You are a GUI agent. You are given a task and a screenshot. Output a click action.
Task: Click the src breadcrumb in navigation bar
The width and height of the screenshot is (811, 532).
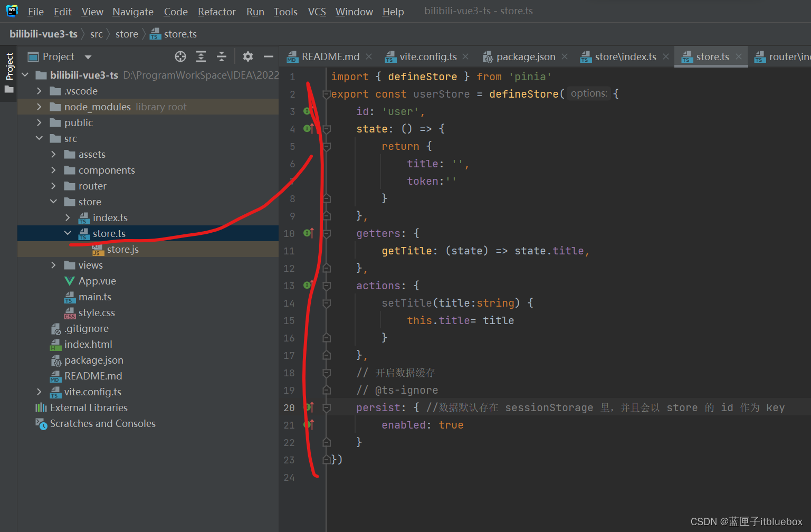click(96, 34)
